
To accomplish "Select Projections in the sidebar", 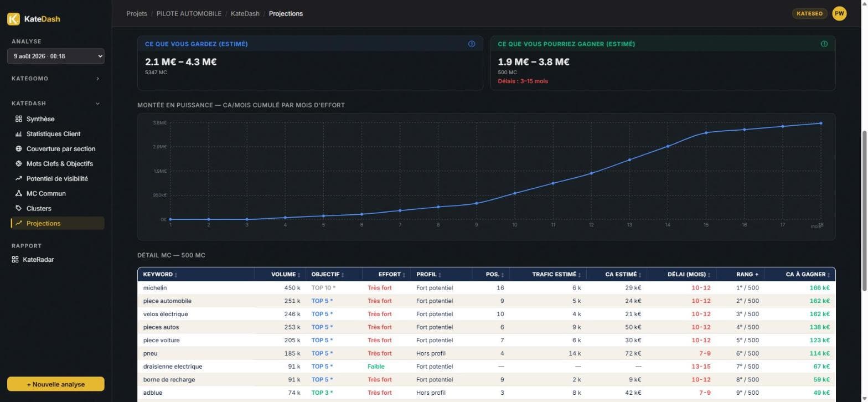I will 58,224.
